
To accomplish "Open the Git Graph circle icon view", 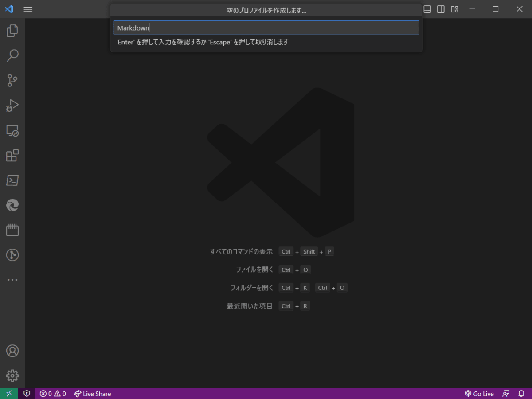I will (x=12, y=255).
